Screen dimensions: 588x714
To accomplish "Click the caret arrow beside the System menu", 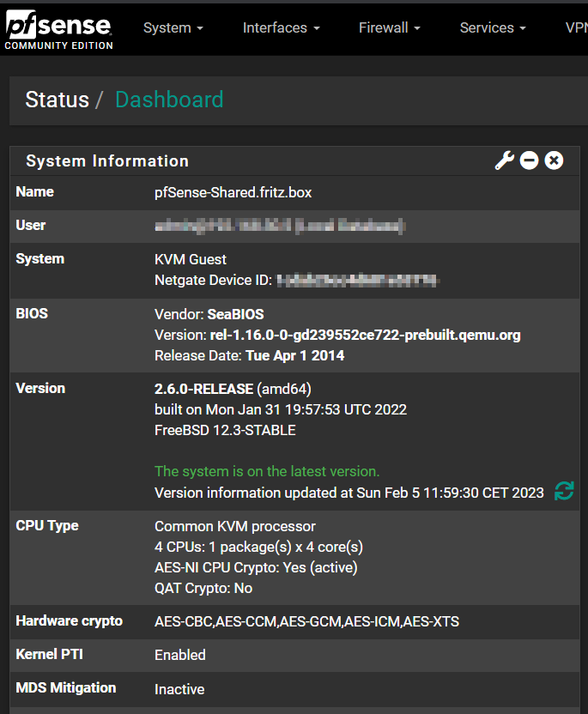I will pos(198,27).
